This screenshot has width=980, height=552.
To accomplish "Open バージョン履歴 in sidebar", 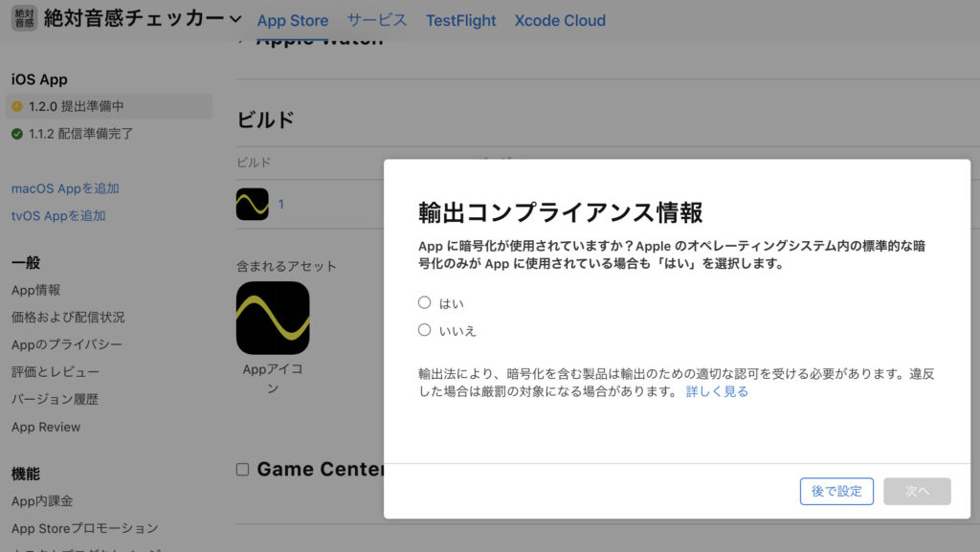I will pos(55,400).
